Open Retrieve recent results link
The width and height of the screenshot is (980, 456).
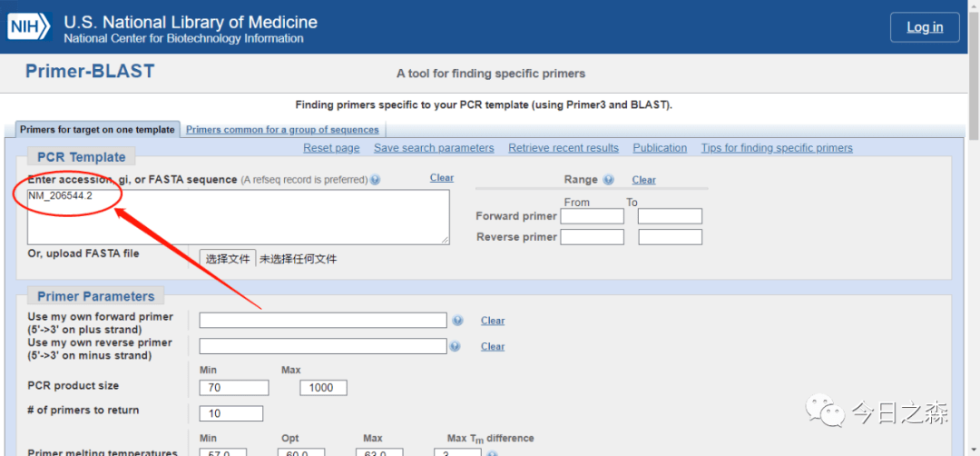pos(563,148)
